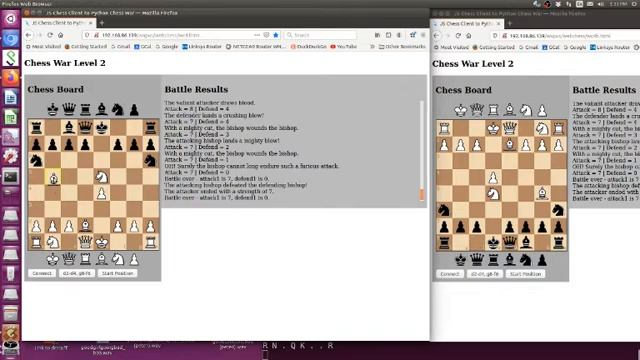Click Start Position button in right window
The image size is (640, 360).
(525, 274)
